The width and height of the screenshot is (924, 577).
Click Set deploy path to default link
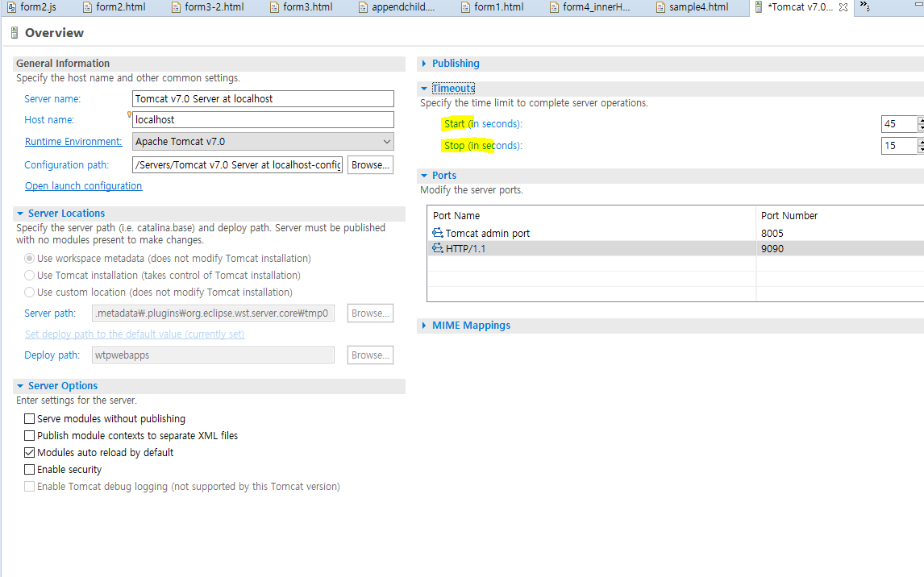click(135, 334)
